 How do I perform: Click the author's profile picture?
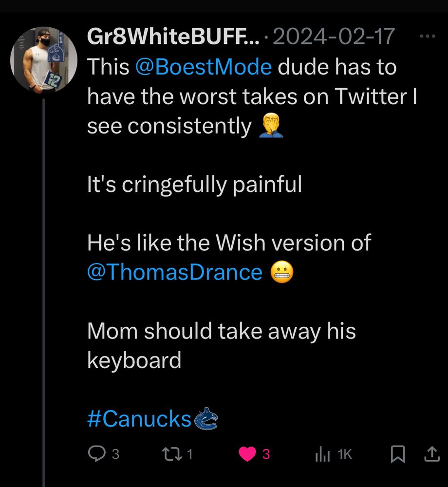(x=44, y=57)
